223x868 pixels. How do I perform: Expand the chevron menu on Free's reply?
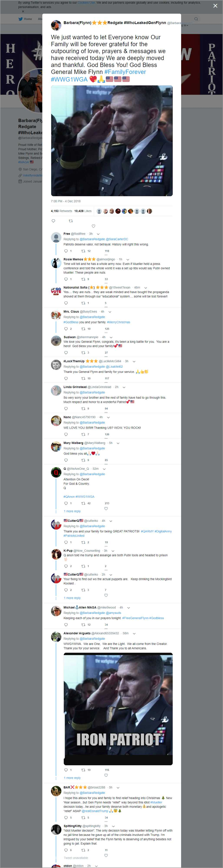click(98, 234)
